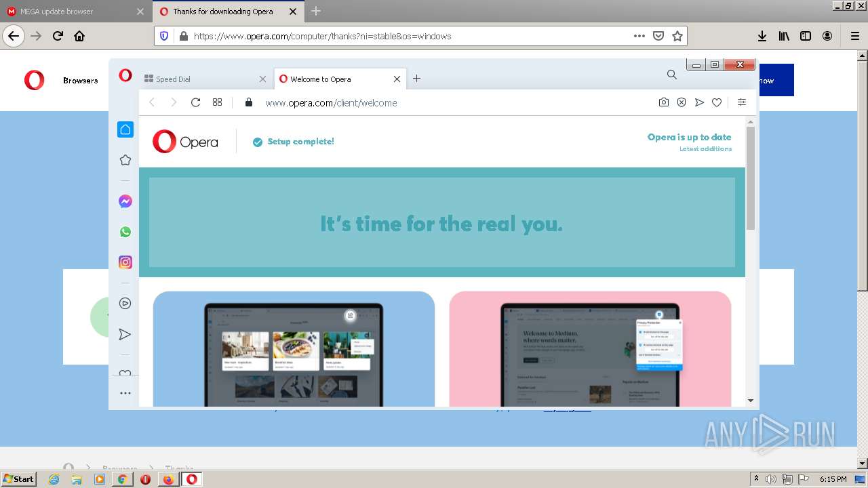This screenshot has height=488, width=868.
Task: Click Setup complete! text
Action: click(x=300, y=142)
